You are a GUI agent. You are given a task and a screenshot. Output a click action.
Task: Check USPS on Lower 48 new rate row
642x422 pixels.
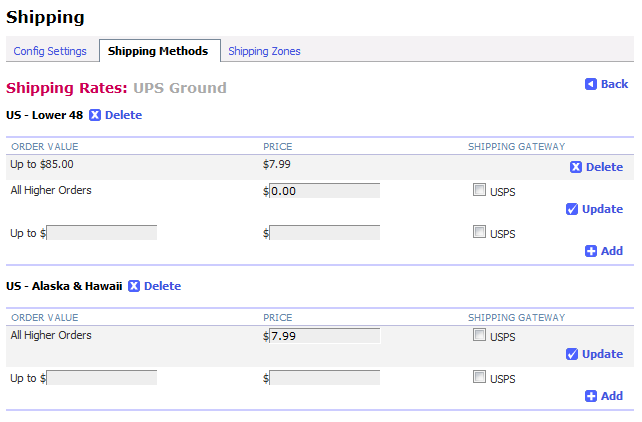pyautogui.click(x=479, y=232)
